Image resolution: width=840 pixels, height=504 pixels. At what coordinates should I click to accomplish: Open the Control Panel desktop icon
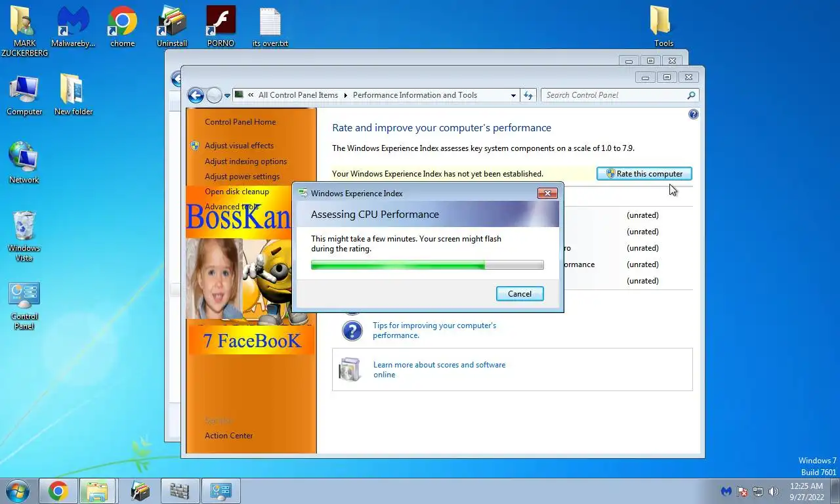click(x=24, y=306)
